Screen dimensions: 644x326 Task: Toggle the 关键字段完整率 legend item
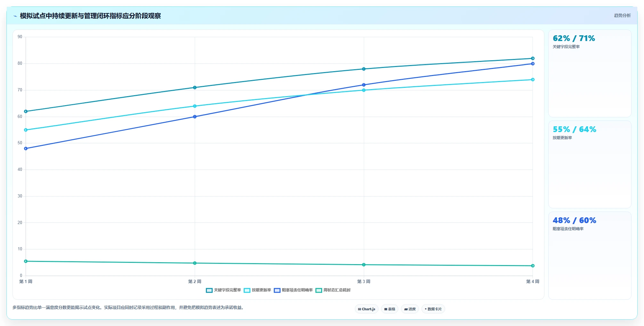pos(224,290)
